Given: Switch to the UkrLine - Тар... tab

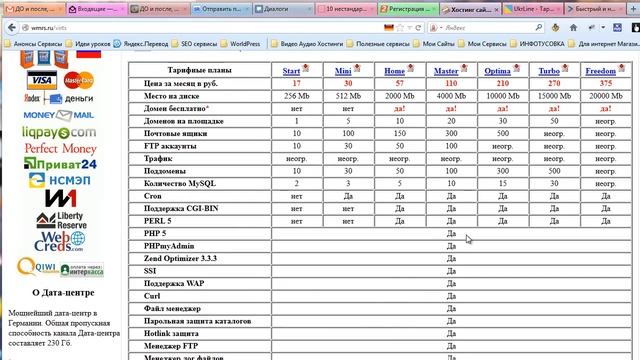Looking at the screenshot, I should click(533, 9).
